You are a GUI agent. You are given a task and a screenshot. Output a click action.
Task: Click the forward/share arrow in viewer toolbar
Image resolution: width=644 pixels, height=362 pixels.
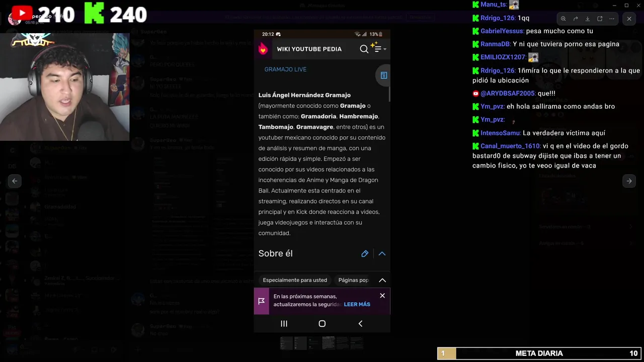click(576, 19)
